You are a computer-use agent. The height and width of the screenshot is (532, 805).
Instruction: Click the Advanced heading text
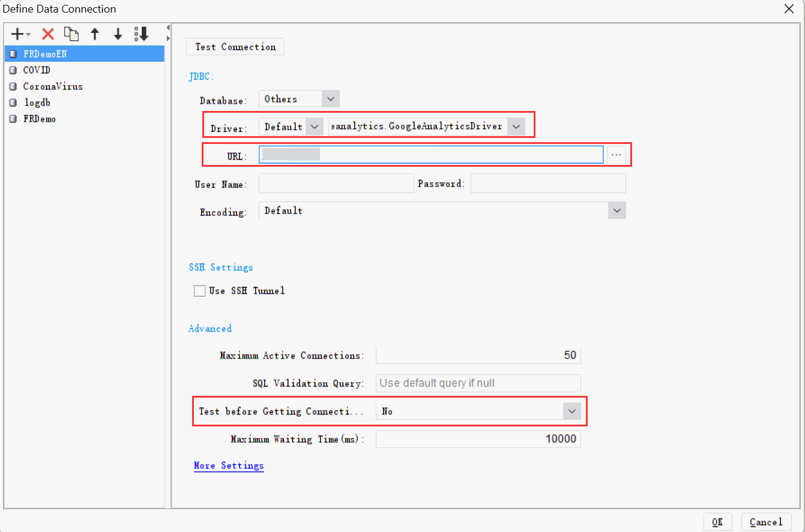(210, 329)
